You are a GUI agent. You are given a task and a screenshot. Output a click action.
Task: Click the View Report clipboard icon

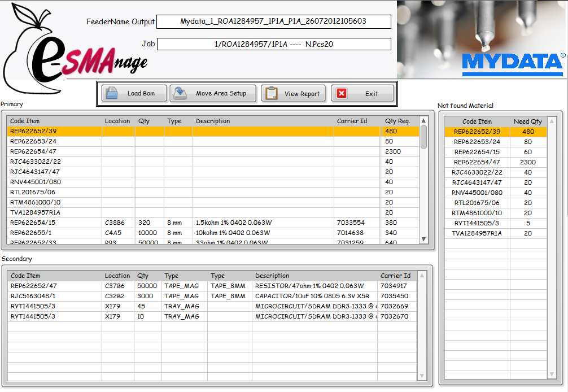click(x=271, y=93)
